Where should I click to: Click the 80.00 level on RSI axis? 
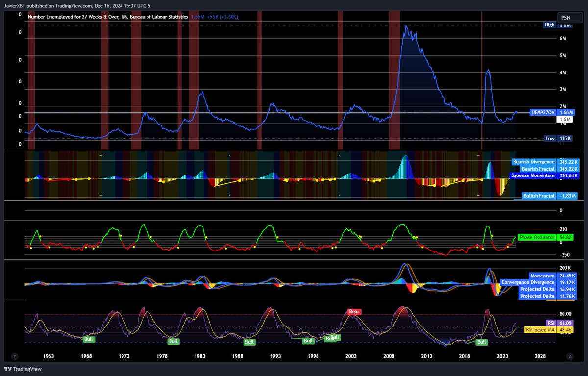564,314
